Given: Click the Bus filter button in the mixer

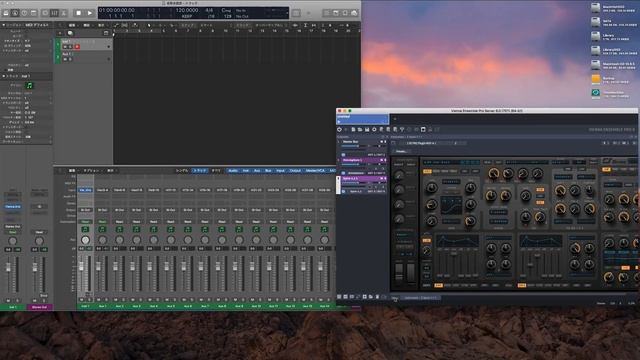Looking at the screenshot, I should click(x=268, y=171).
